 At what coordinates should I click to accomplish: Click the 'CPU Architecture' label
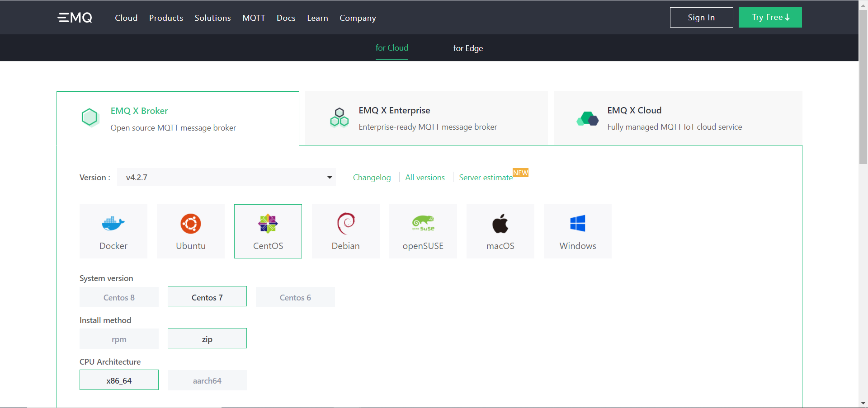(110, 362)
